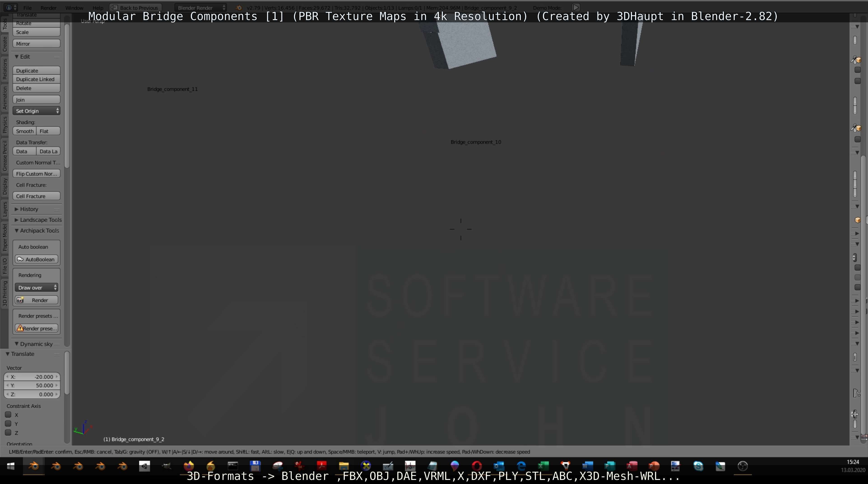Open Microsoft Edge from the taskbar
Viewport: 868px width, 484px height.
click(x=521, y=466)
